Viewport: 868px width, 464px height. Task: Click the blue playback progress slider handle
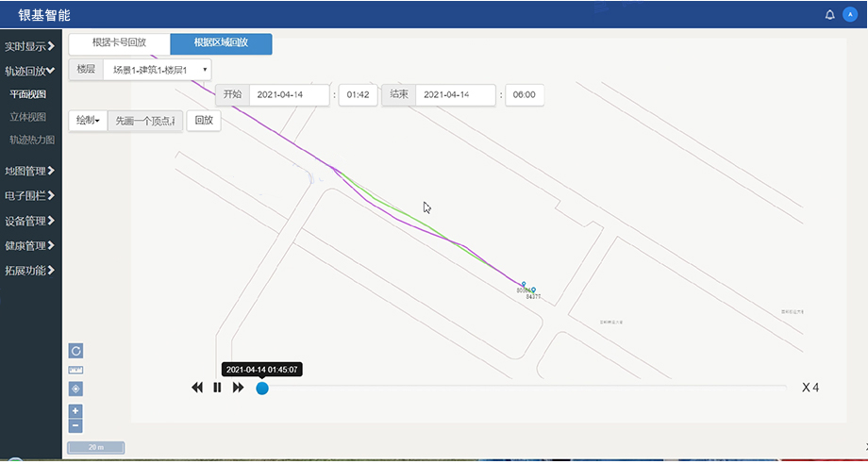(x=262, y=388)
